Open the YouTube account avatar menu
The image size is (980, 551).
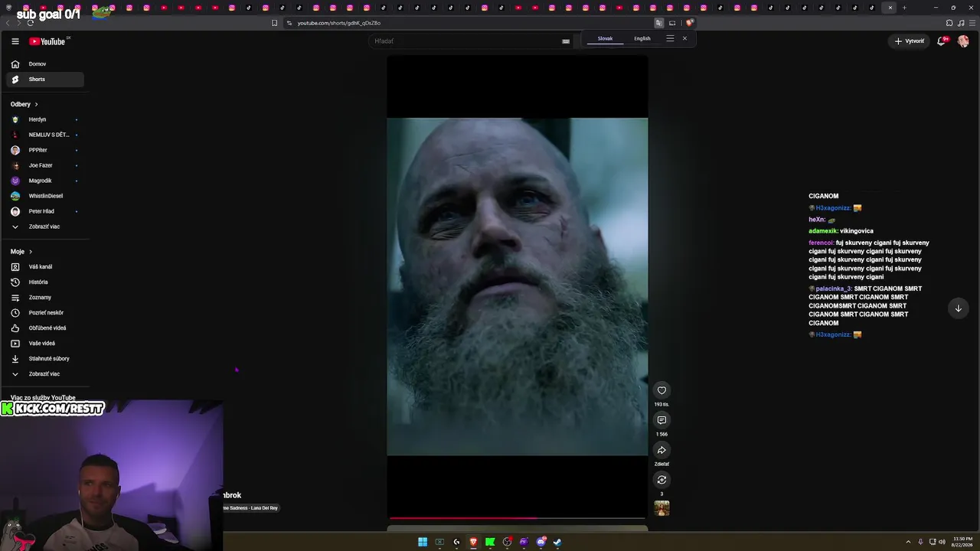(x=963, y=41)
